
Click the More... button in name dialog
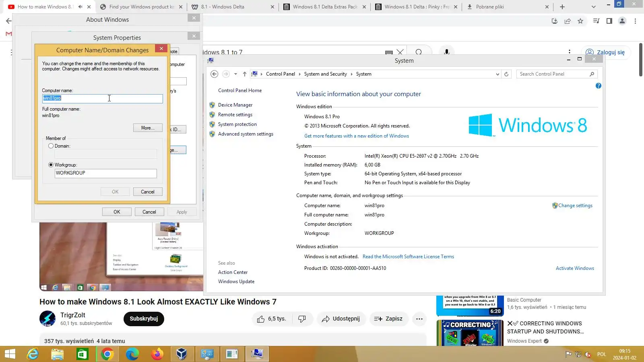(148, 128)
